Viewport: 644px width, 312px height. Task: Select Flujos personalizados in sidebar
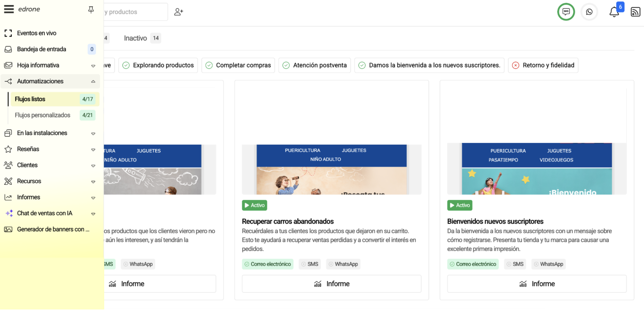point(42,115)
